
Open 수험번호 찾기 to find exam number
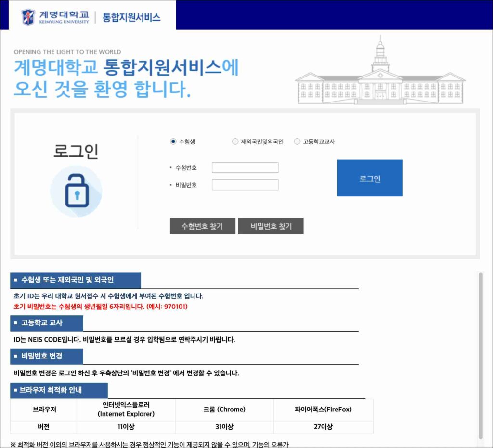pos(202,226)
